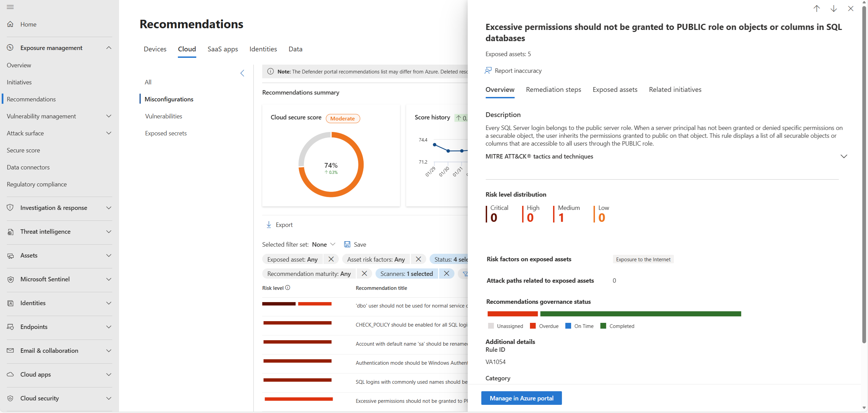This screenshot has height=413, width=868.
Task: Click Manage in Azure portal button
Action: pos(521,398)
